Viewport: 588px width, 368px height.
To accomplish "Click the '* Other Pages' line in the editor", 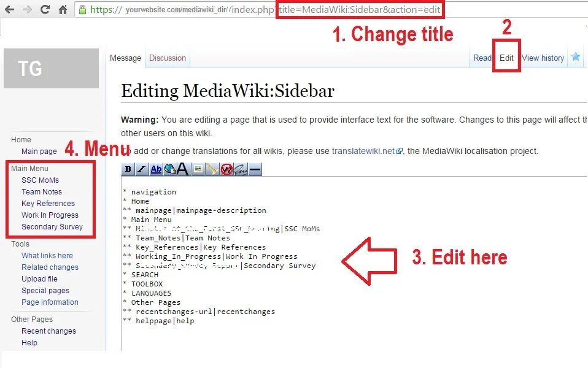I will (x=152, y=302).
